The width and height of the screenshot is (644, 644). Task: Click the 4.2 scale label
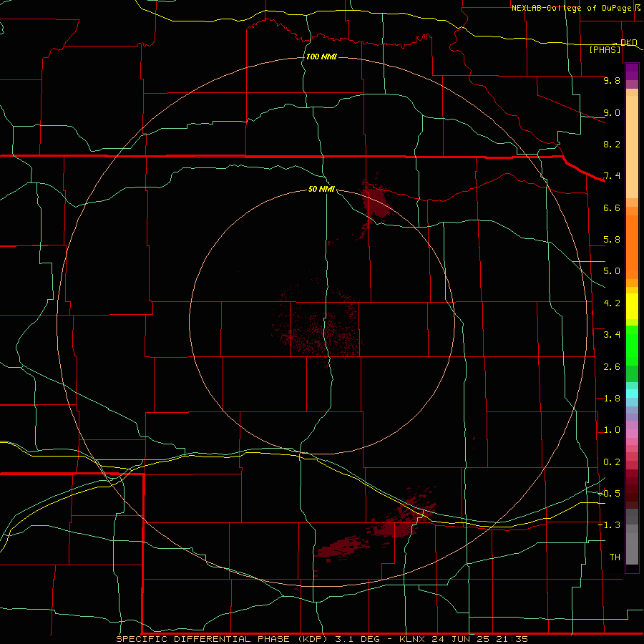point(612,303)
